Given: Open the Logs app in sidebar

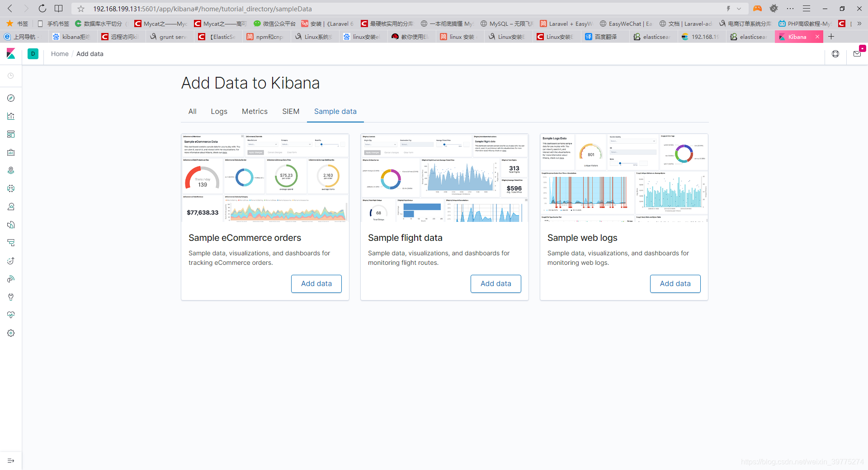Looking at the screenshot, I should click(x=11, y=225).
